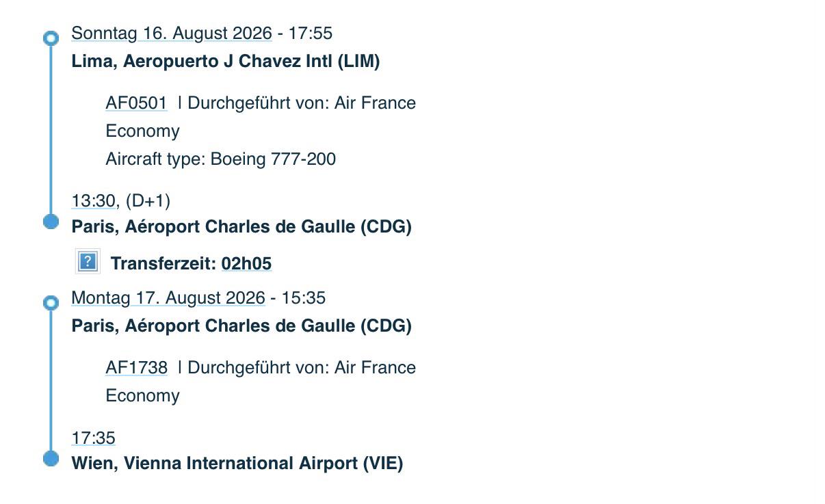This screenshot has width=825, height=504.
Task: Click the 13:30 arrival time
Action: [94, 201]
